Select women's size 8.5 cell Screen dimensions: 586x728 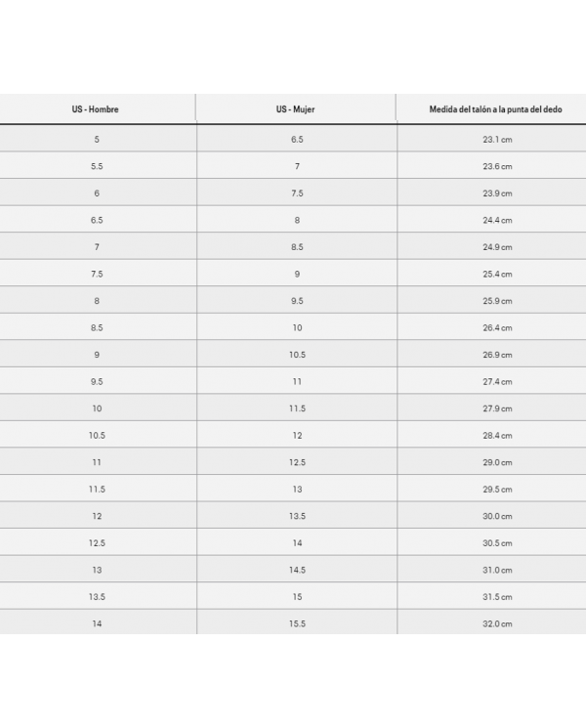point(297,246)
